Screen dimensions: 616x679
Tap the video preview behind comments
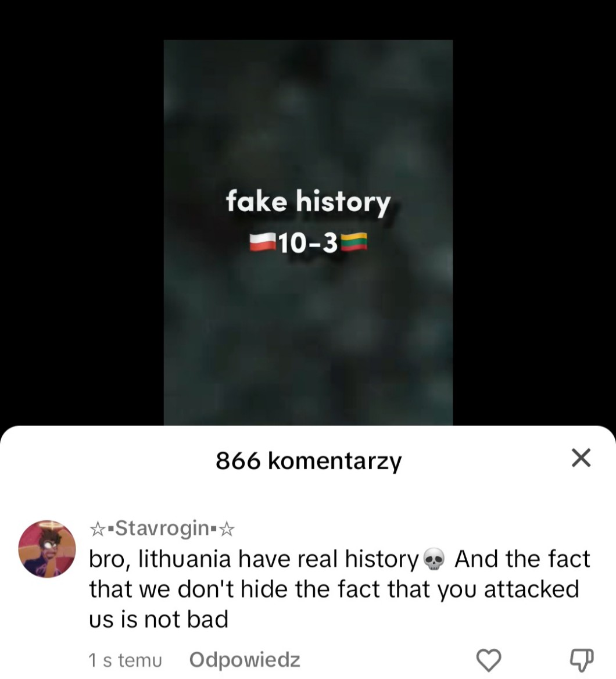[308, 233]
